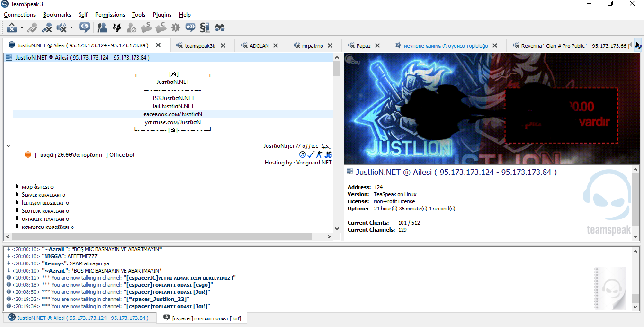
Task: Toggle the mute microphone toolbar icon
Action: 47,27
